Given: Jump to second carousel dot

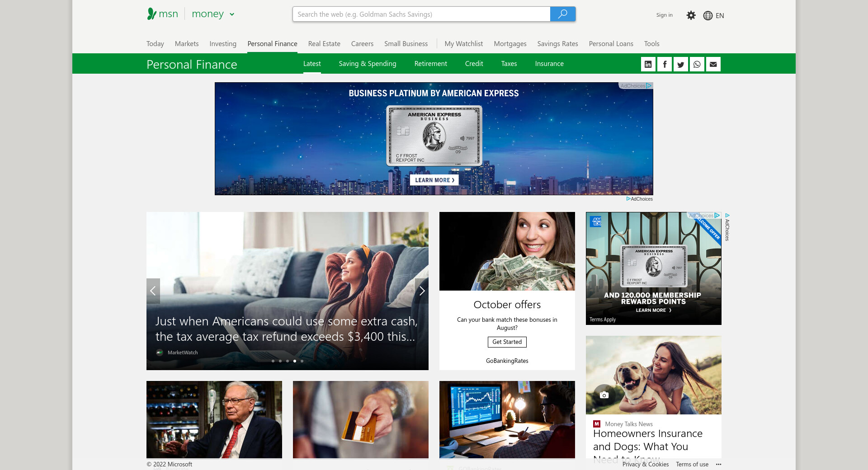Looking at the screenshot, I should click(280, 361).
